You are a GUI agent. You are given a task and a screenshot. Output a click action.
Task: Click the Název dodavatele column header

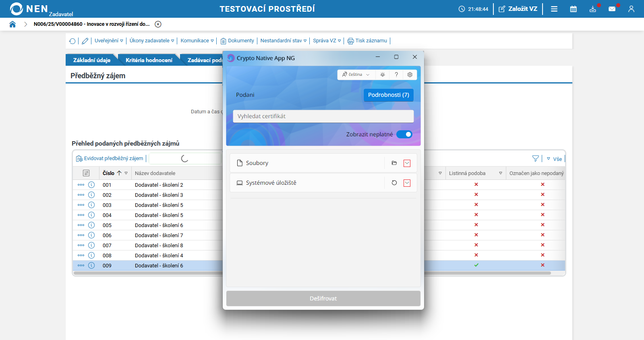coord(155,173)
